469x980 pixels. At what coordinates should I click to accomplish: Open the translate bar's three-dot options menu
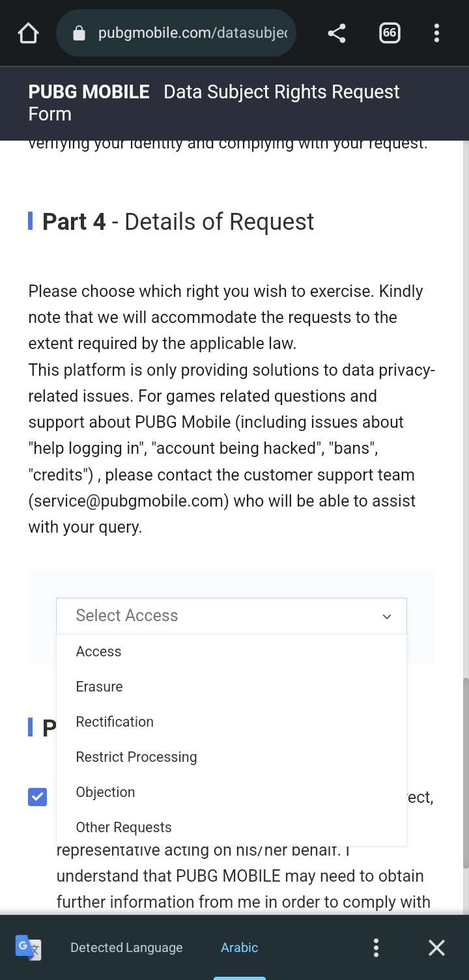[376, 947]
